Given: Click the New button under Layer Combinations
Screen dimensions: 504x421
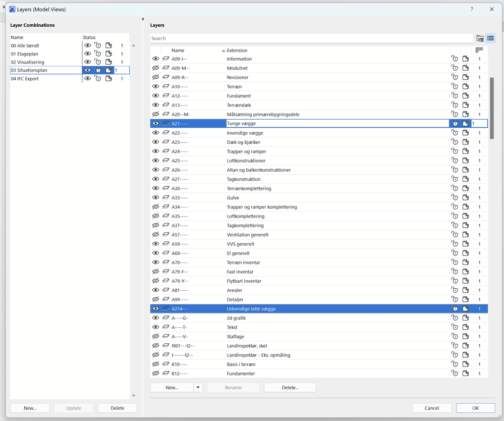Looking at the screenshot, I should click(30, 408).
